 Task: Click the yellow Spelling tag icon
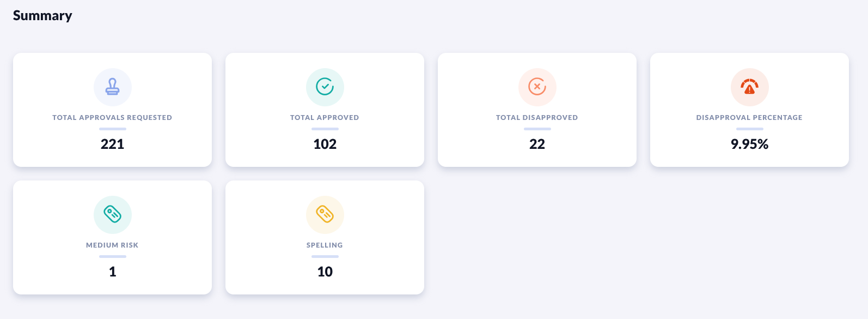click(325, 215)
